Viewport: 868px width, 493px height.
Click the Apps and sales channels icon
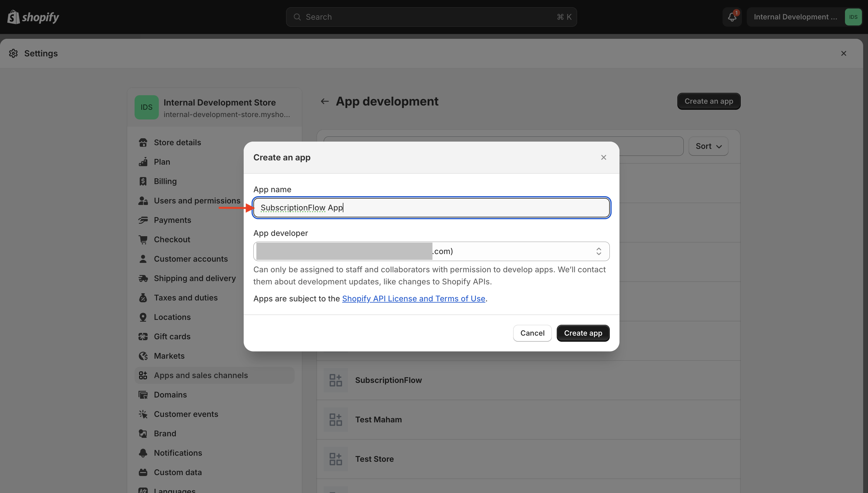pos(143,375)
